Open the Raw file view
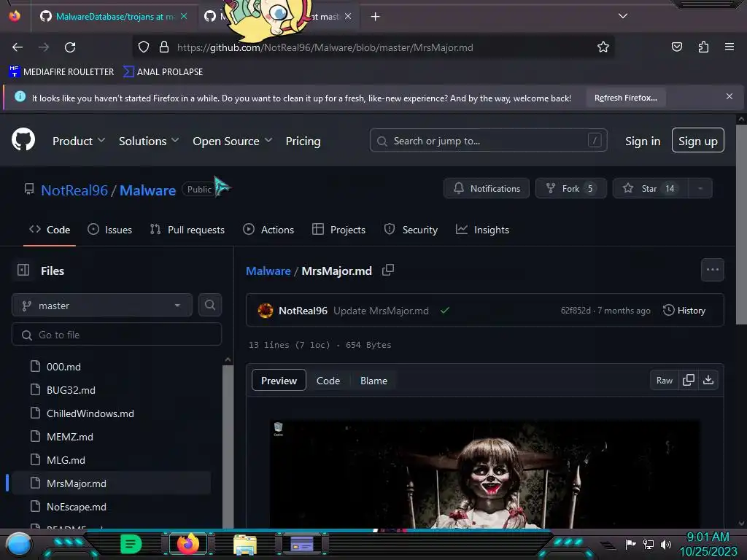 click(664, 380)
